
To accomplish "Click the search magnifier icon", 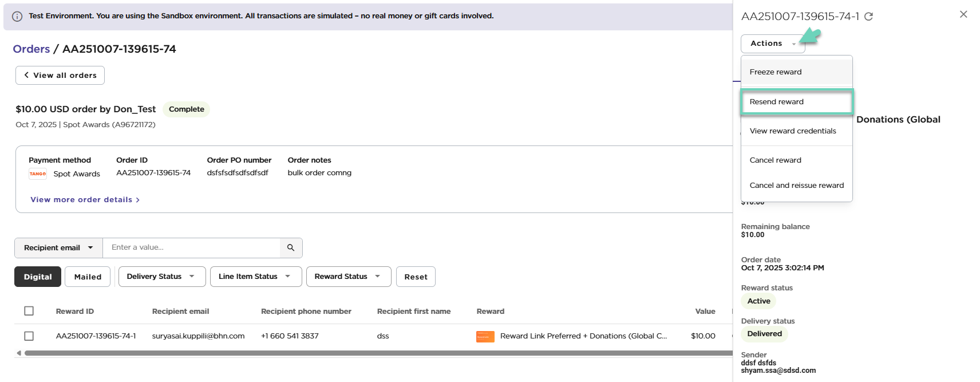I will tap(291, 248).
